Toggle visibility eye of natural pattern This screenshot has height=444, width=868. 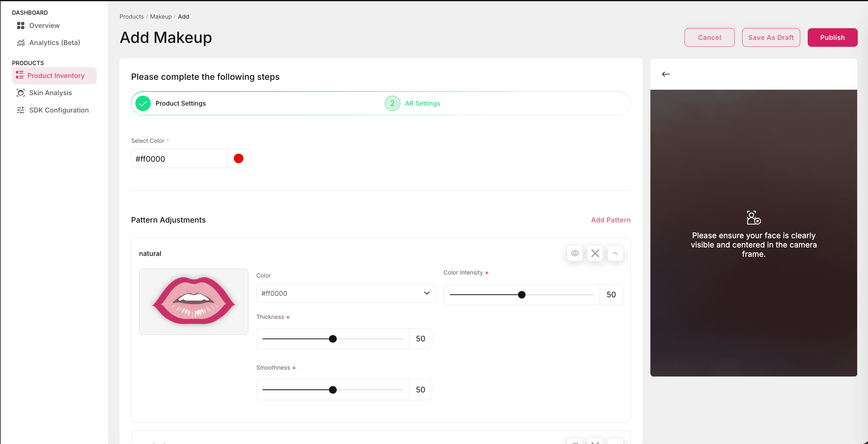coord(575,253)
